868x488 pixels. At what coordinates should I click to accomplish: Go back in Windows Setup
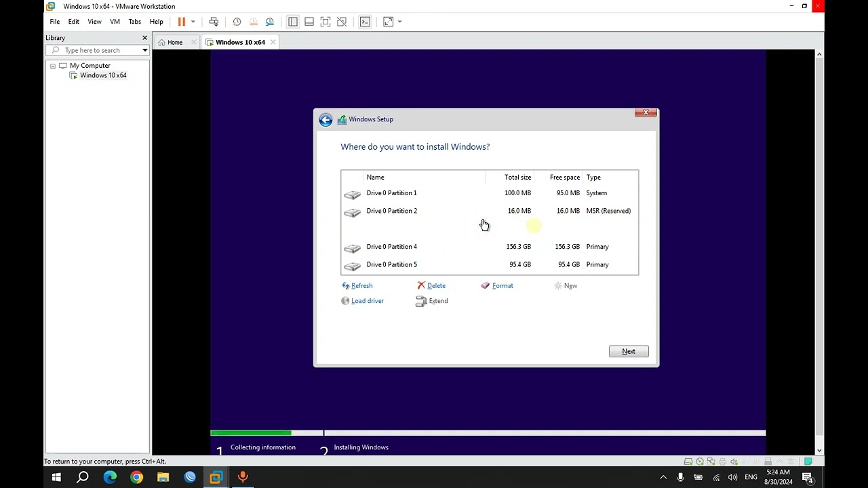pos(325,120)
